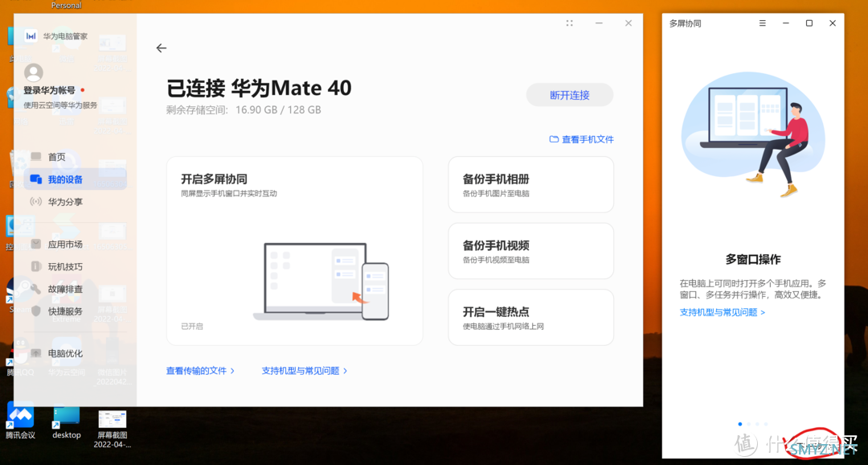Click the 断开连接 button
Image resolution: width=868 pixels, height=465 pixels.
point(570,95)
